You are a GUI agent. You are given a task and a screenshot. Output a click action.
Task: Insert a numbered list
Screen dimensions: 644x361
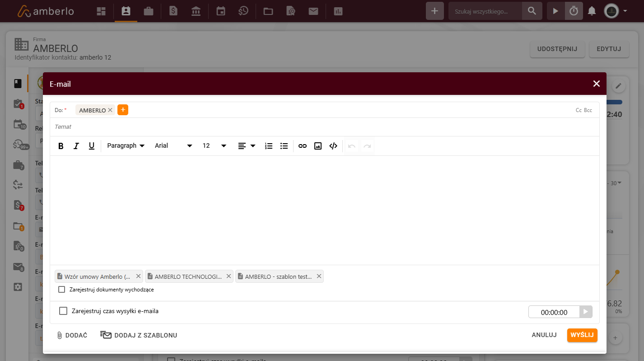coord(269,146)
